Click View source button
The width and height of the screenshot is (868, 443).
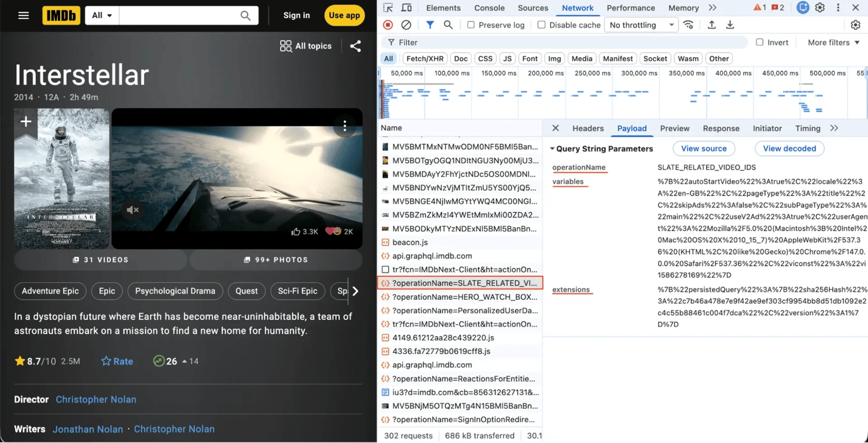click(x=704, y=148)
